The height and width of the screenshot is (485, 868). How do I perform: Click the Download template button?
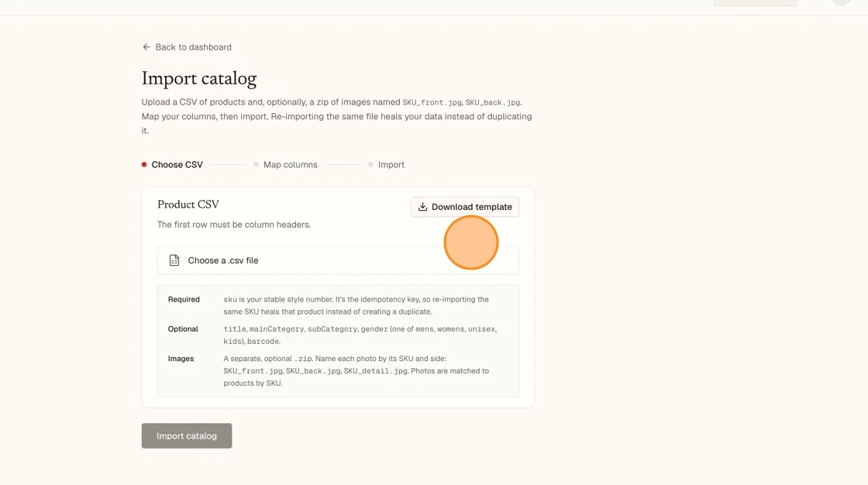point(465,207)
